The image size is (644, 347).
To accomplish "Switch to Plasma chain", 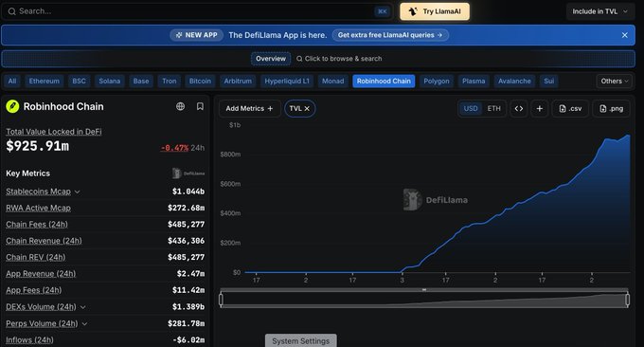I will click(x=474, y=82).
